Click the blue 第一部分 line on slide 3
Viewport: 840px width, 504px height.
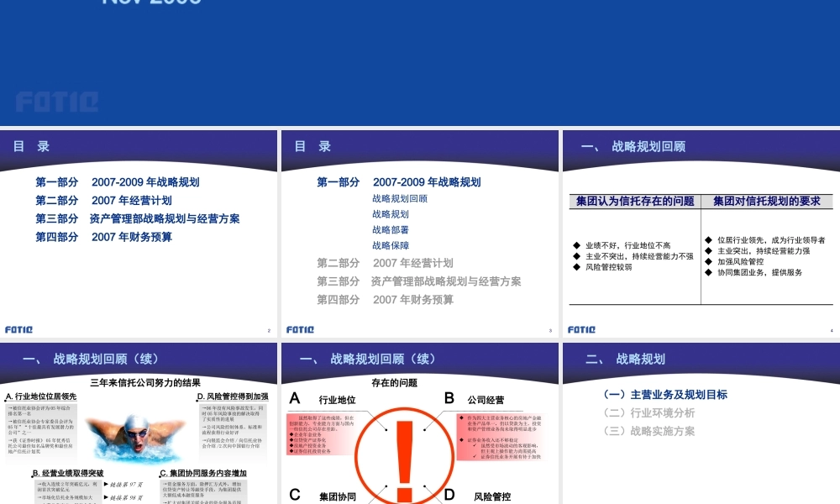[x=398, y=182]
